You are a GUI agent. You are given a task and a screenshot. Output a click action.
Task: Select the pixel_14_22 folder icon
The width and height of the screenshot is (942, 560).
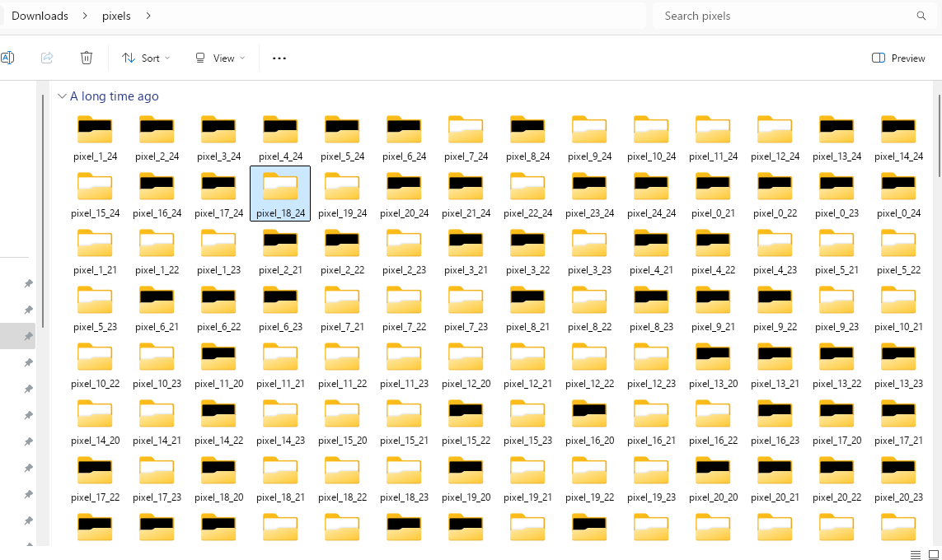(218, 413)
